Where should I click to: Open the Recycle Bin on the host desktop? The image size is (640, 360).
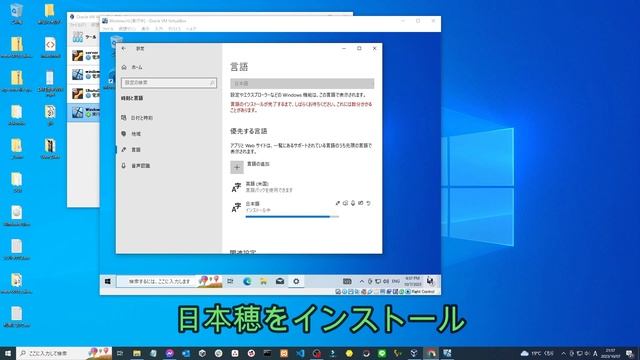pyautogui.click(x=17, y=13)
